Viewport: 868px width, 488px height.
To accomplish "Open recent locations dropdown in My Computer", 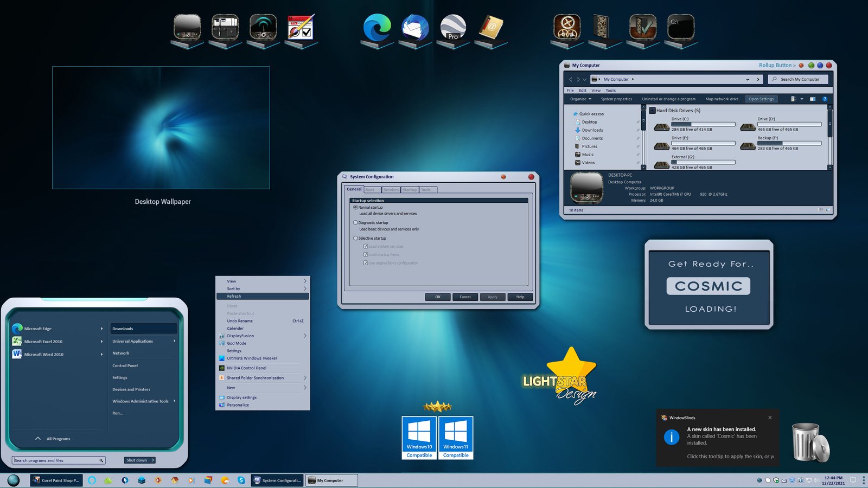I will [x=585, y=79].
